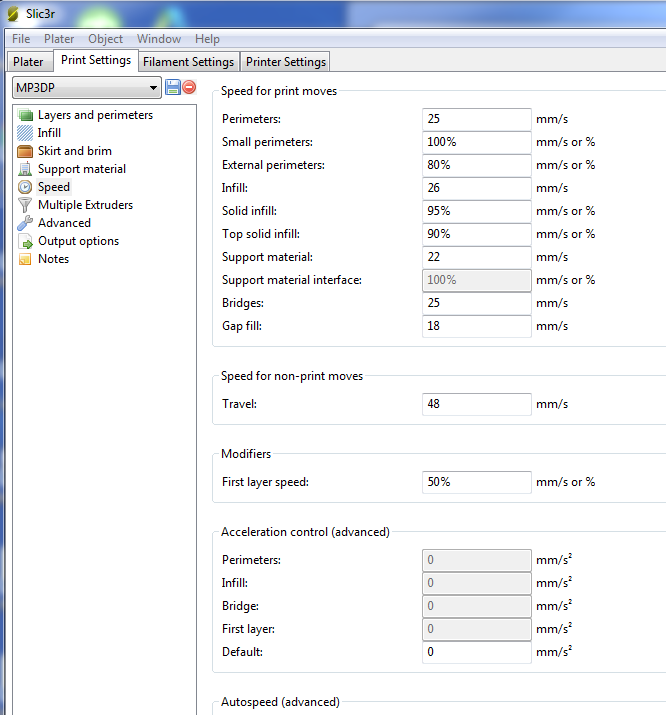Open the Advanced settings page
This screenshot has height=715, width=666.
click(x=64, y=223)
